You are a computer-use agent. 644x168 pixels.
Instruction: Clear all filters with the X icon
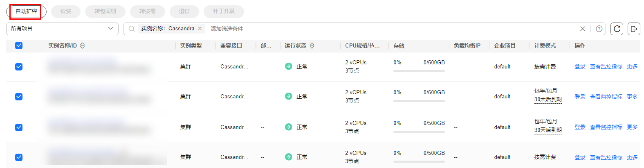coord(583,29)
